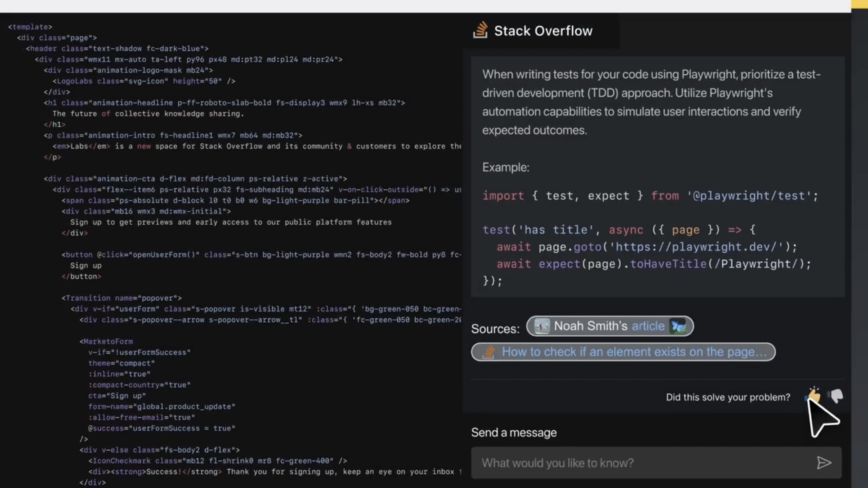
Task: Click the :inline="true" attribute line
Action: point(119,374)
